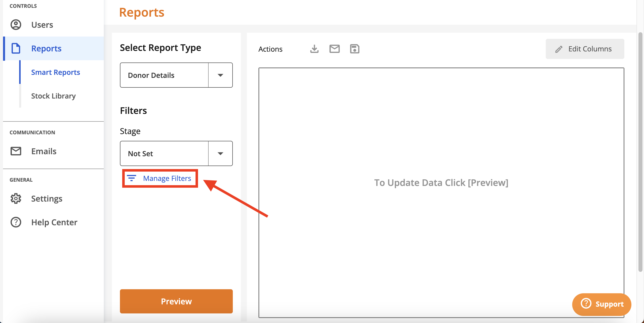Click inside the empty report preview area
This screenshot has height=323, width=644.
tap(441, 183)
